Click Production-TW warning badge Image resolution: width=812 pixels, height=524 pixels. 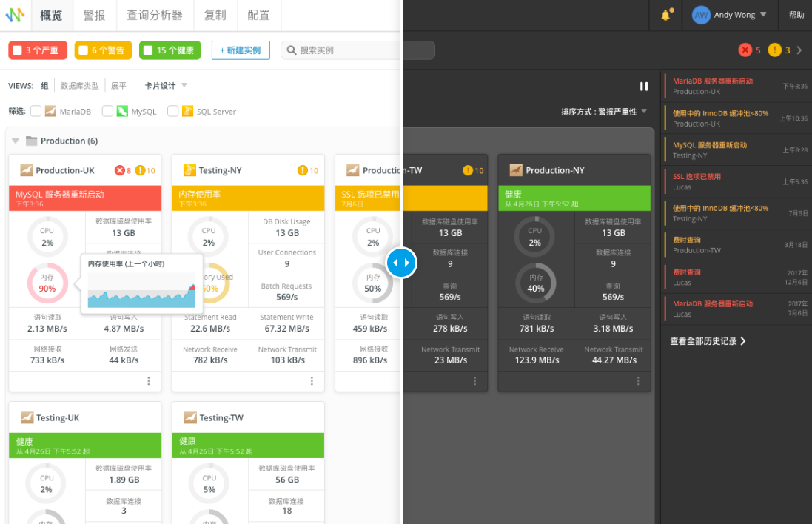pos(468,170)
